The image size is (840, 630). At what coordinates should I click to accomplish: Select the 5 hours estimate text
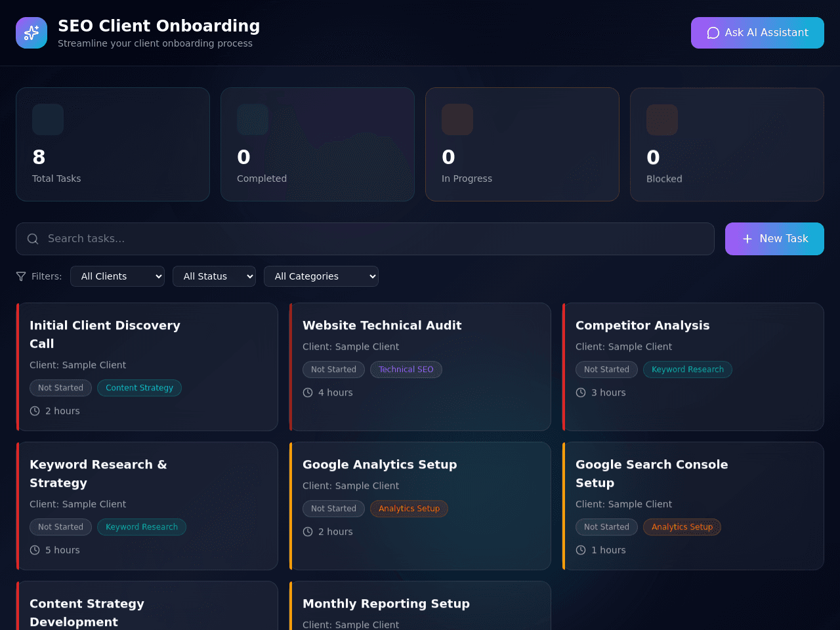[x=62, y=550]
